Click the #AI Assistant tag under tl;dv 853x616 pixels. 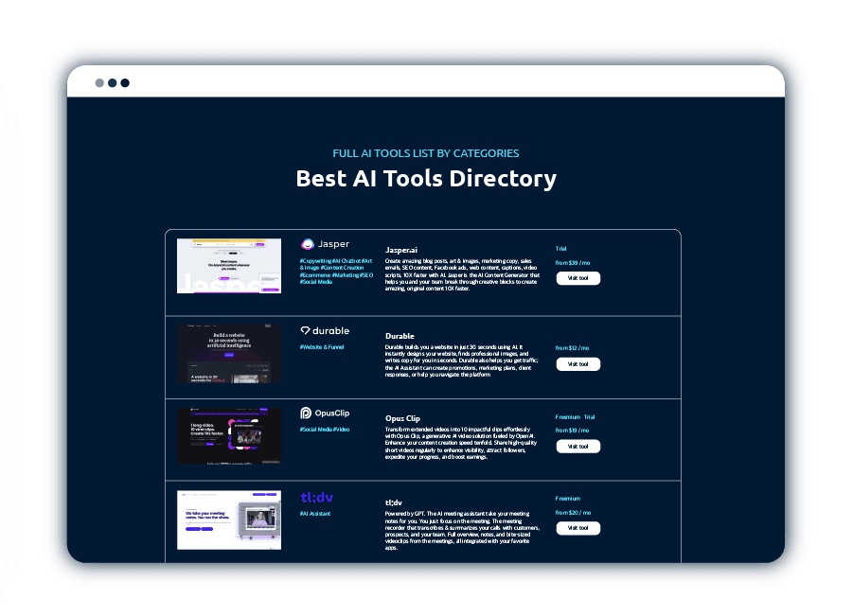tap(315, 513)
